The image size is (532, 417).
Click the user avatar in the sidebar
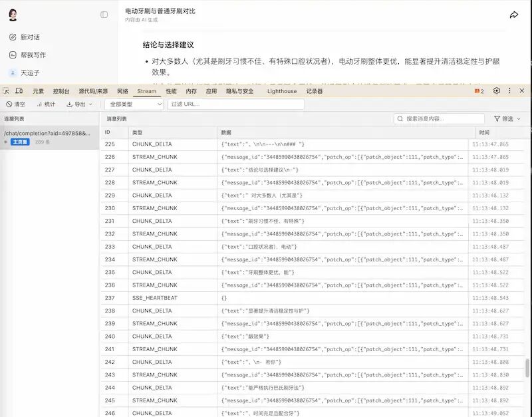point(13,15)
